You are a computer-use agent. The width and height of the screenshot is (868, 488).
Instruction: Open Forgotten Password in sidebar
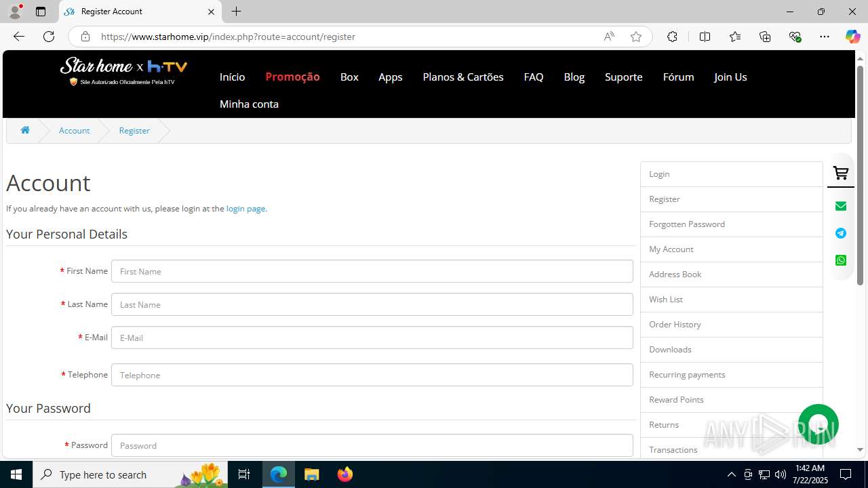(x=732, y=224)
